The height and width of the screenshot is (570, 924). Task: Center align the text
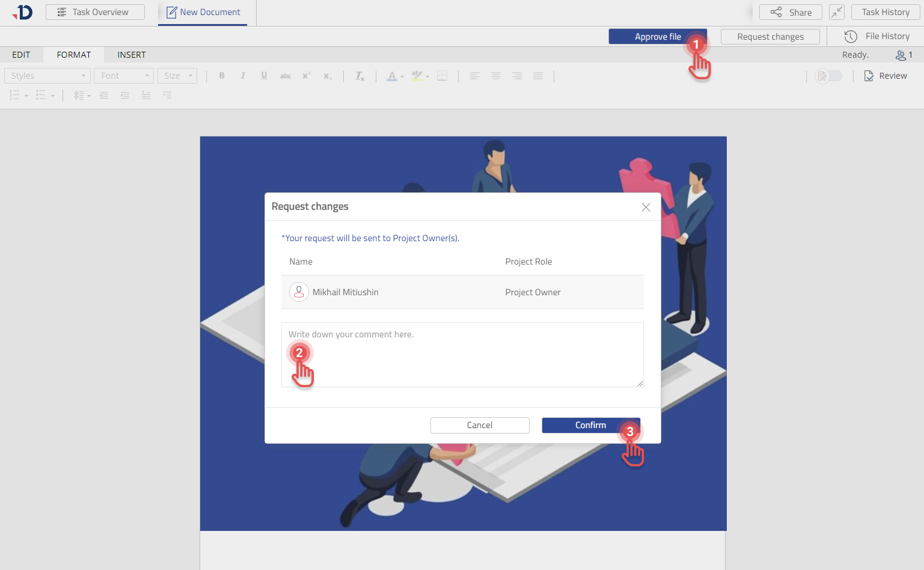point(496,76)
